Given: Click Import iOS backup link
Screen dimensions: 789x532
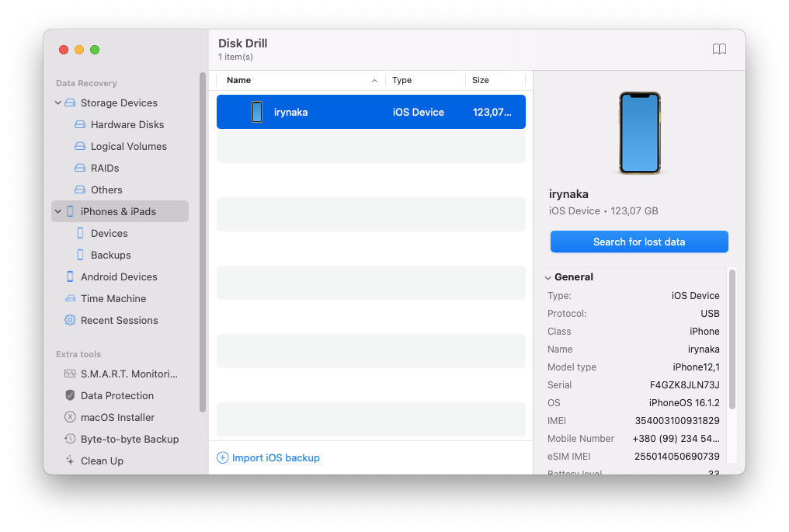Looking at the screenshot, I should pos(276,457).
